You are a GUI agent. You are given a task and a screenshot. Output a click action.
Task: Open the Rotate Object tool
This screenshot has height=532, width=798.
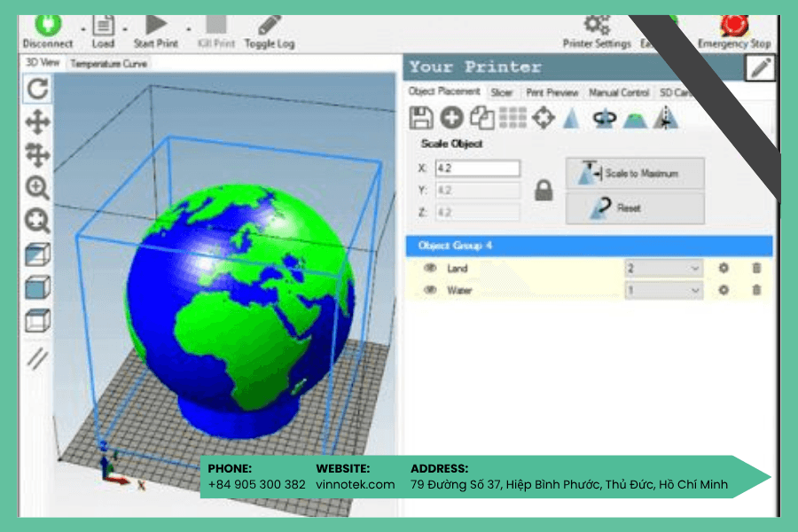click(x=605, y=118)
